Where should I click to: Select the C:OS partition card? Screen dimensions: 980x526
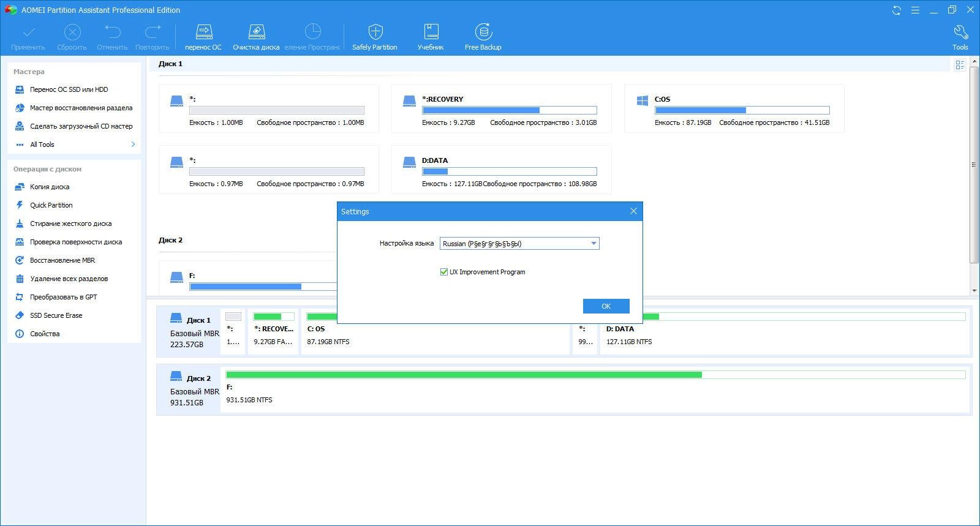tap(734, 108)
